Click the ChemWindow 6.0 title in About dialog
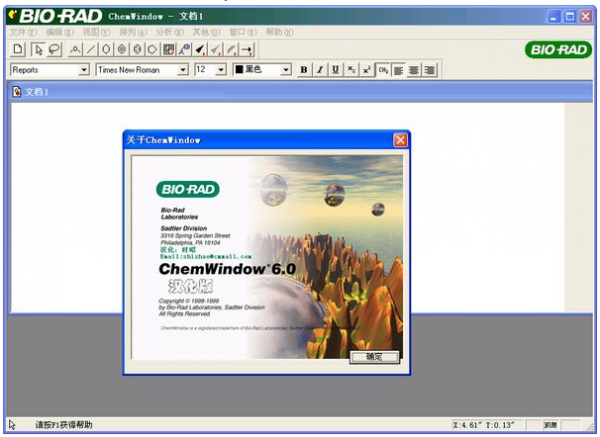 click(x=227, y=269)
